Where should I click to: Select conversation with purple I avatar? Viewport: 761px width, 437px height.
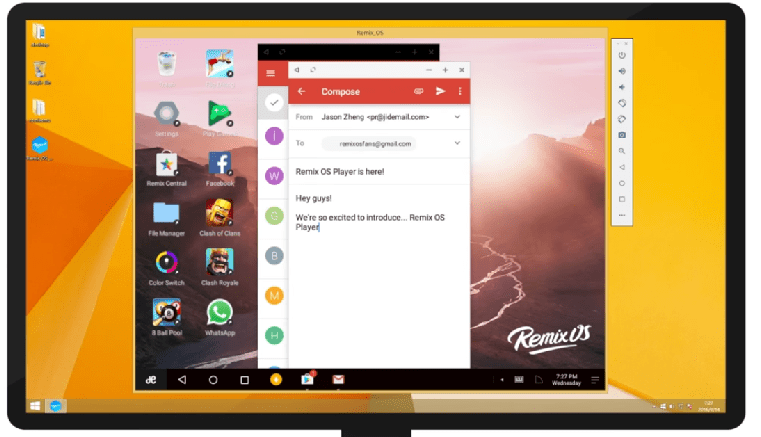click(274, 136)
